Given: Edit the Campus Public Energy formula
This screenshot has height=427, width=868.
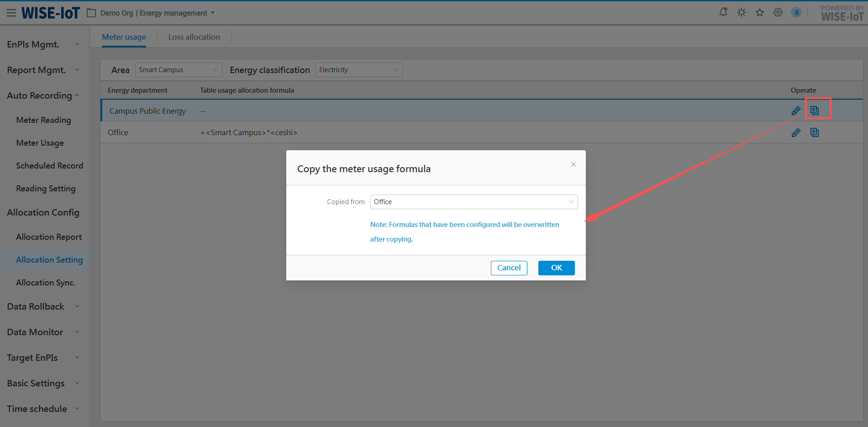Looking at the screenshot, I should pos(796,111).
